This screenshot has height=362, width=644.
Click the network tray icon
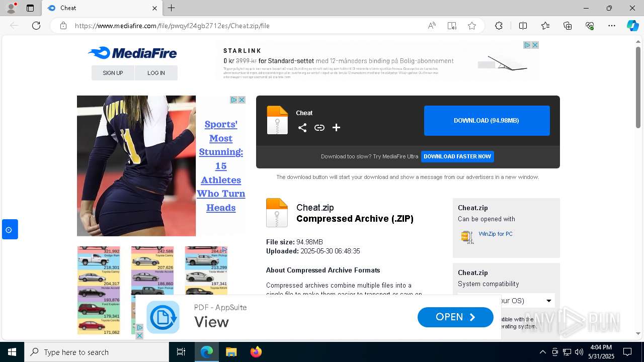(567, 352)
